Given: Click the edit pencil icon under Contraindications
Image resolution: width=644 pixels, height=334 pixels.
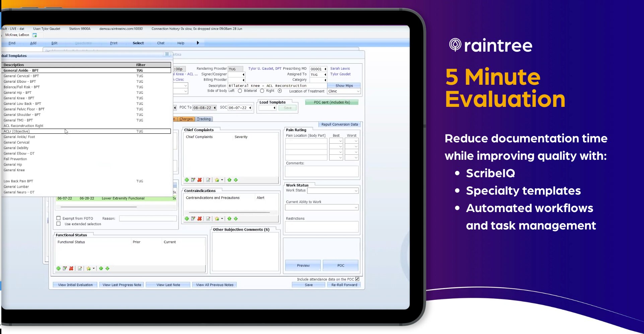Looking at the screenshot, I should (x=193, y=219).
